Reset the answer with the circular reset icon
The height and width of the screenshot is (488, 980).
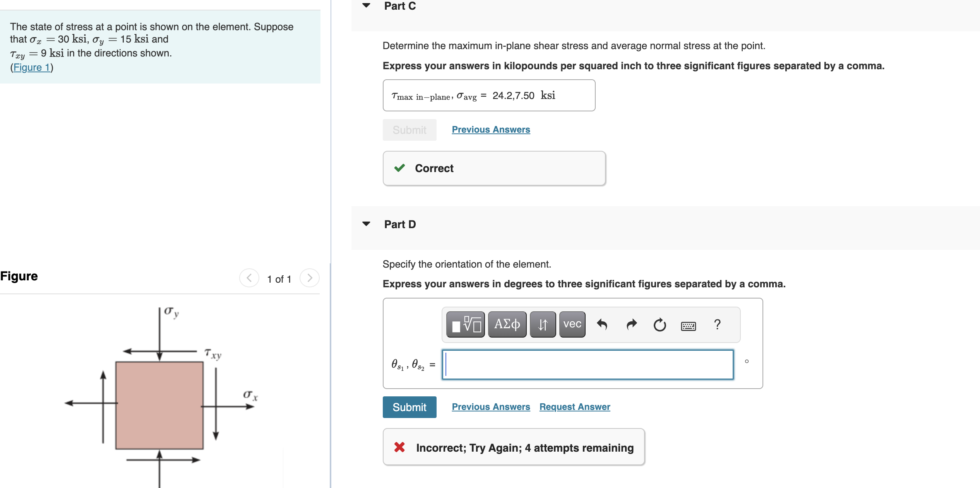click(x=659, y=325)
